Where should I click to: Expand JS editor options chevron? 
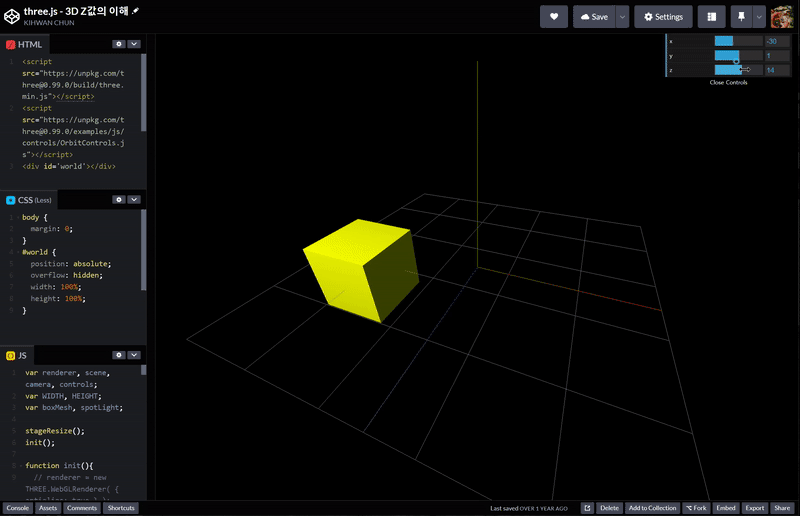pyautogui.click(x=134, y=355)
